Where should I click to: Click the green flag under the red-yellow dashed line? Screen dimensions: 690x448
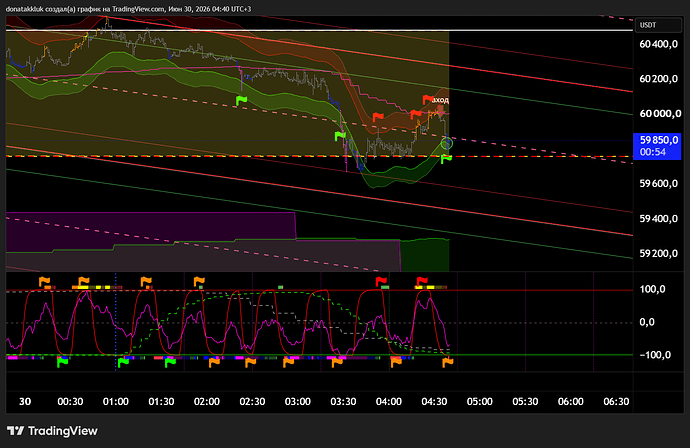coord(446,159)
